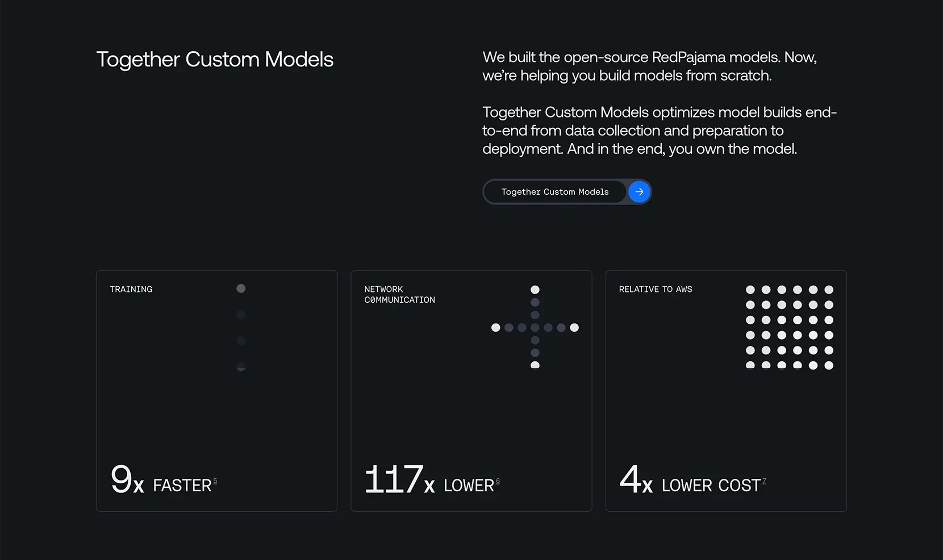Click the RELATIVE TO AWS label

tap(656, 289)
